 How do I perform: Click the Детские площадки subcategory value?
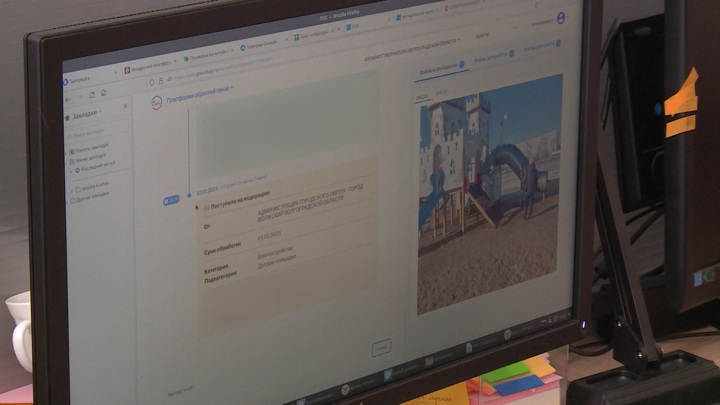click(x=276, y=260)
